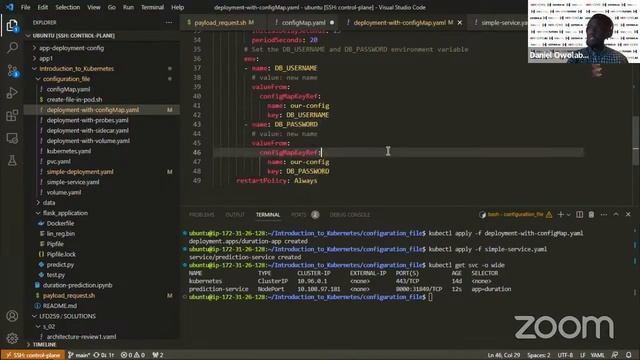This screenshot has height=360, width=640.
Task: Open the Extensions view
Action: 12,116
